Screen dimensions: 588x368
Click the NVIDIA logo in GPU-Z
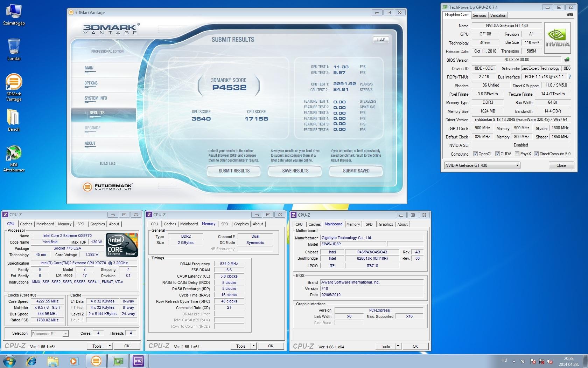coord(558,38)
